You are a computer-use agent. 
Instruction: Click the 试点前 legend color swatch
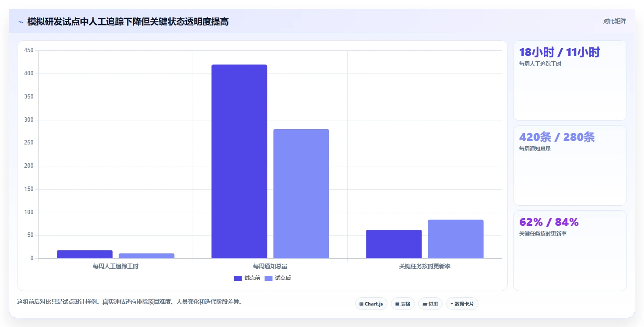(238, 278)
